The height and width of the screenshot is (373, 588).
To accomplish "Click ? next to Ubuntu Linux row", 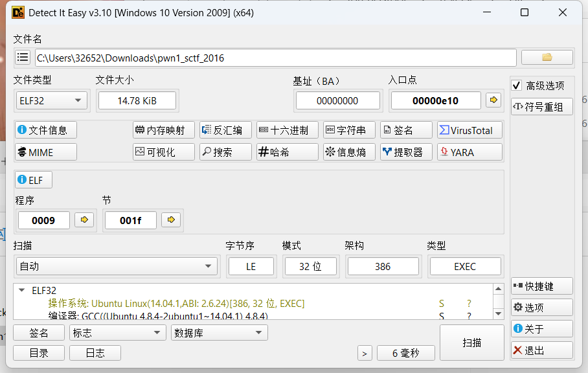I will (469, 303).
